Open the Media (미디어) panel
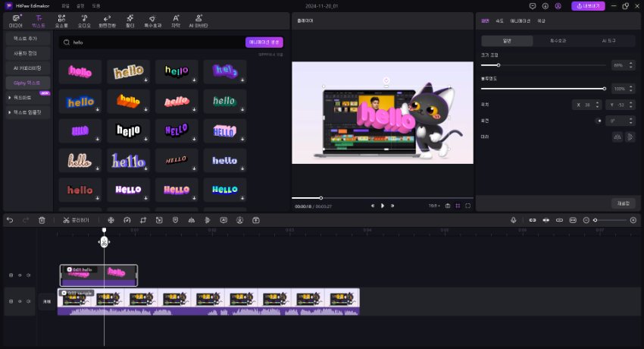Screen dimensions: 644x349 click(x=15, y=20)
